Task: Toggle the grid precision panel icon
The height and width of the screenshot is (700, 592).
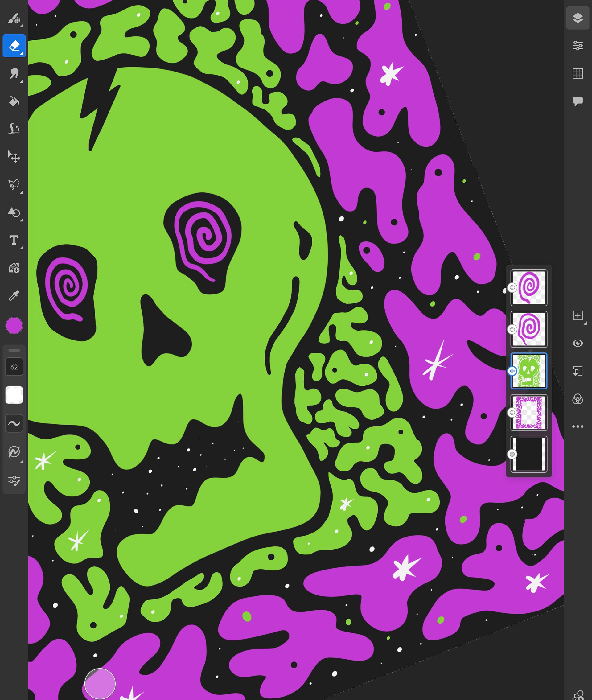Action: (x=577, y=73)
